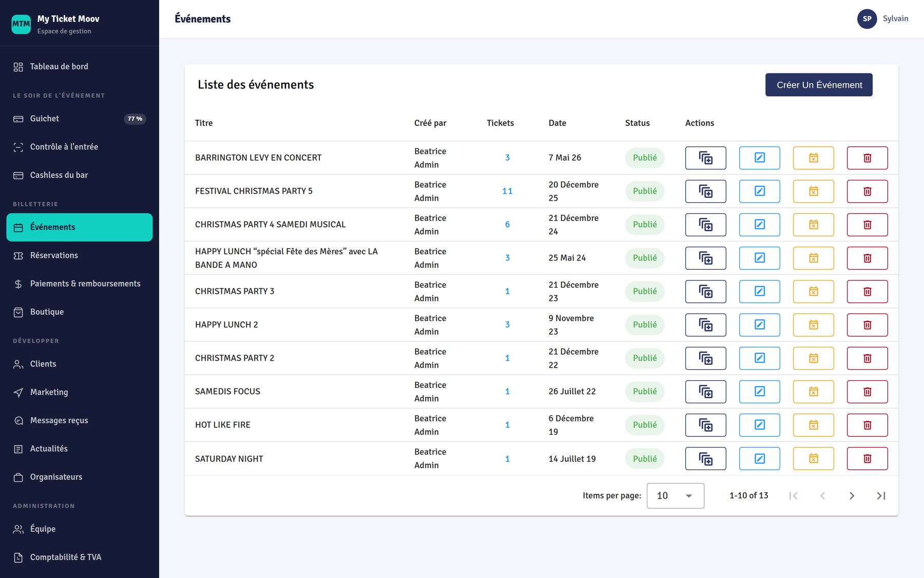Jump to the last page of events
This screenshot has height=578, width=924.
[x=881, y=496]
